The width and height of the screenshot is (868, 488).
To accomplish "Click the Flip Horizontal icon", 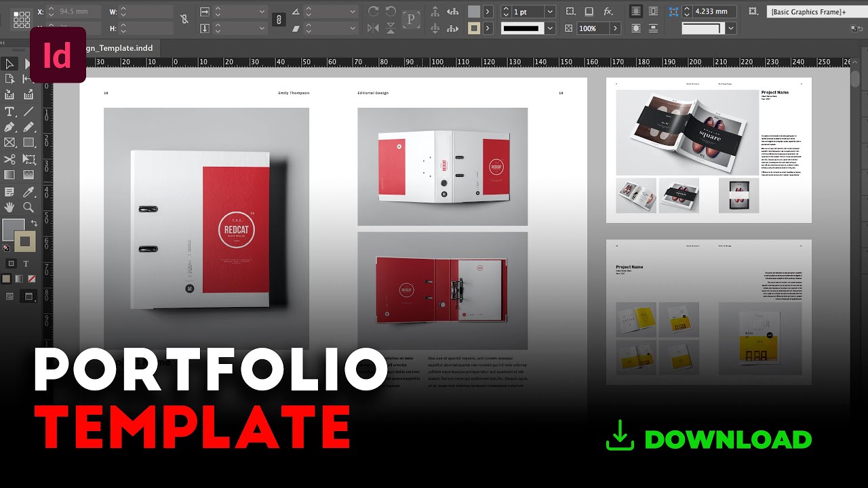I will point(373,28).
